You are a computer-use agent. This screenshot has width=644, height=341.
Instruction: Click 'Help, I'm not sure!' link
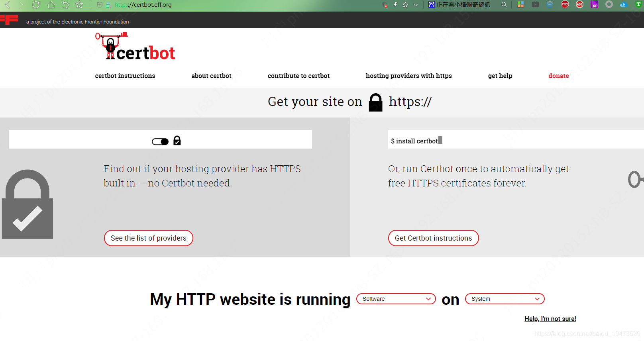(550, 319)
